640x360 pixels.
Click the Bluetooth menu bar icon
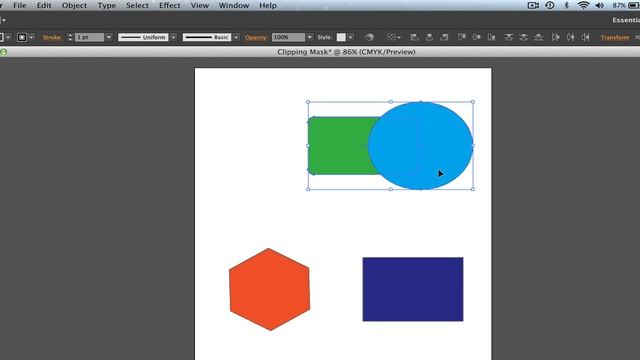click(x=567, y=5)
